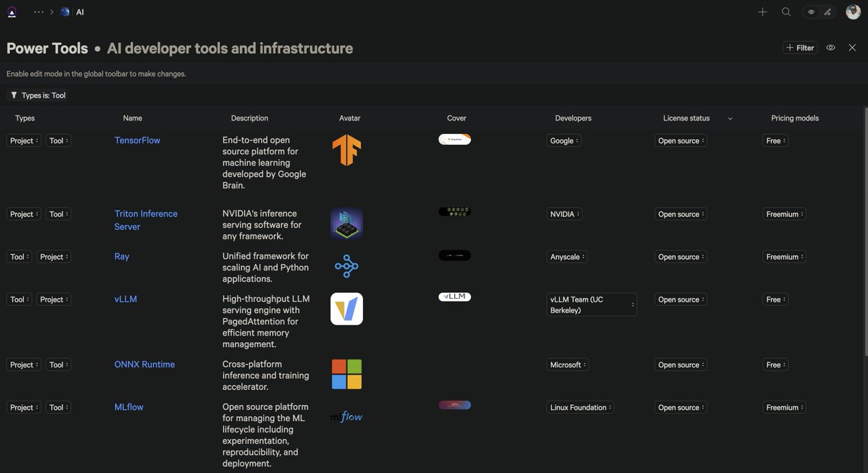Open the Google developer tag menu
This screenshot has height=473, width=868.
click(564, 141)
